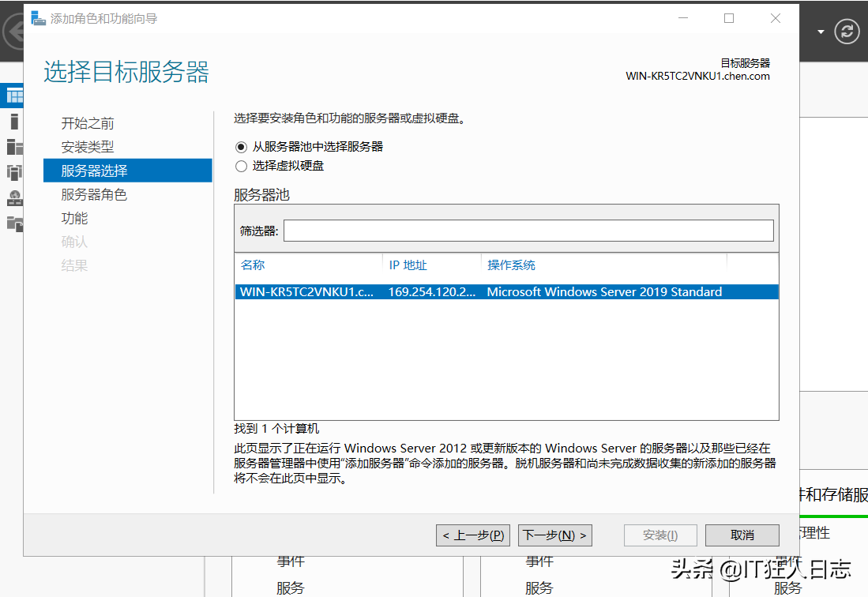Viewport: 868px width, 597px height.
Task: Open fifth Server Manager sidebar role icon
Action: [15, 197]
